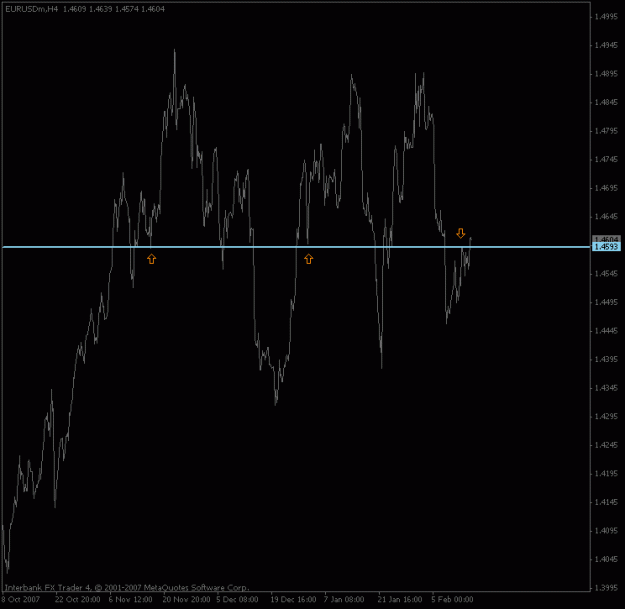
Task: Click the 20 Nov 20:00 time label
Action: pyautogui.click(x=186, y=599)
